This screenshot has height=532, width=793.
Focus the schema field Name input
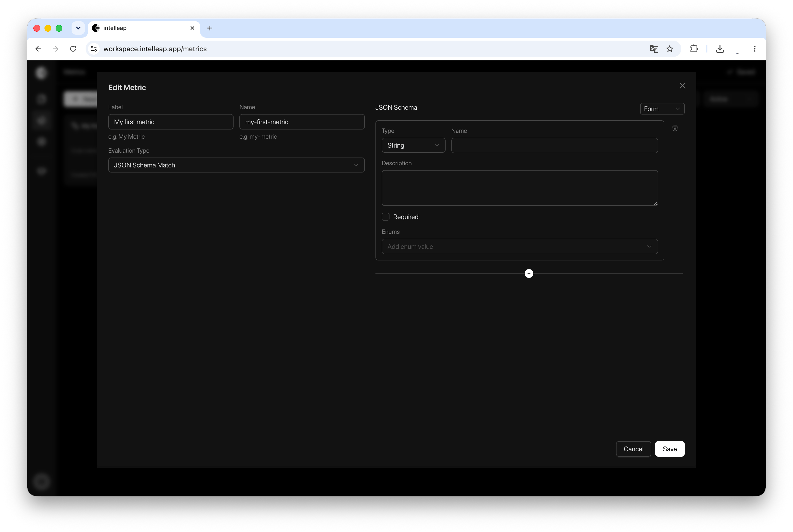coord(554,145)
